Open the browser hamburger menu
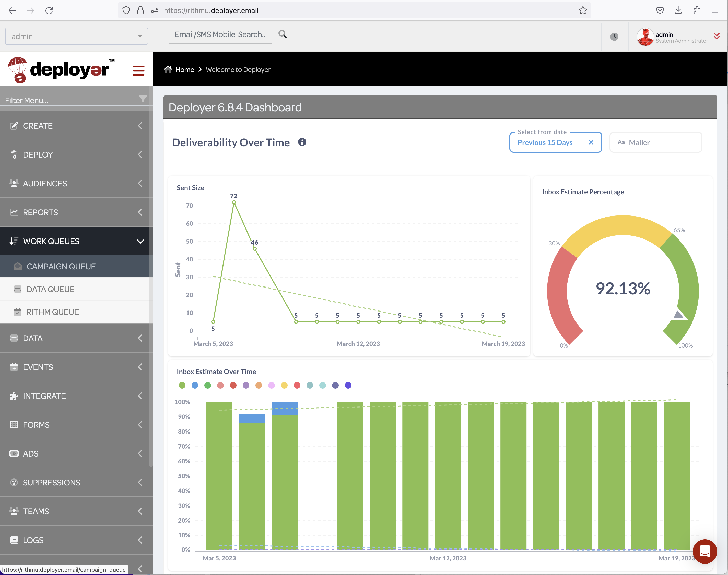The width and height of the screenshot is (728, 575). 715,10
